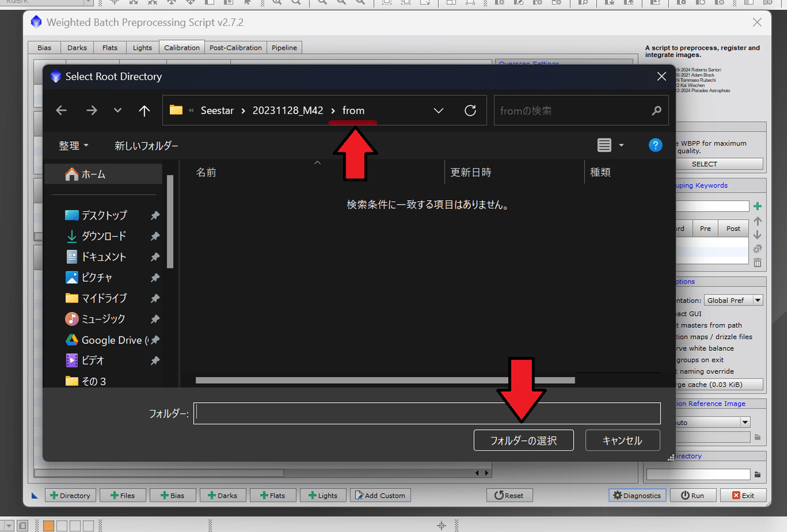
Task: Click the Run button in WBPP
Action: pos(693,495)
